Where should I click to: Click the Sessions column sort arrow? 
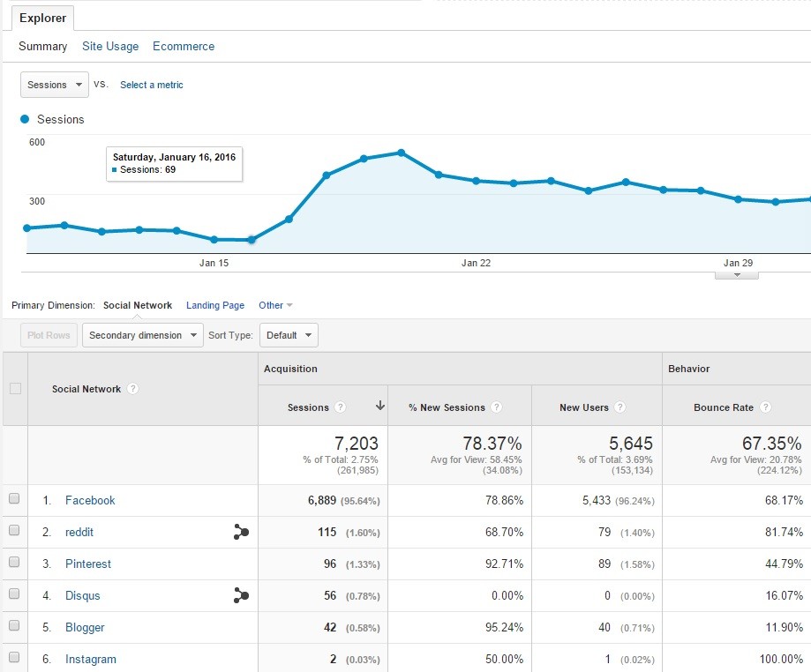pyautogui.click(x=380, y=407)
